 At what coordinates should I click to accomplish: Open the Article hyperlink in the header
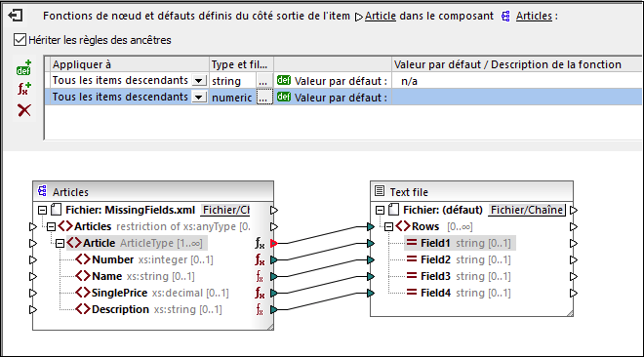tap(381, 16)
